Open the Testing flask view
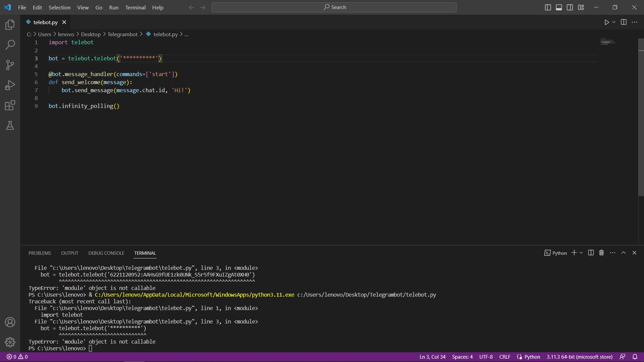Viewport: 644px width, 362px height. pos(10,125)
